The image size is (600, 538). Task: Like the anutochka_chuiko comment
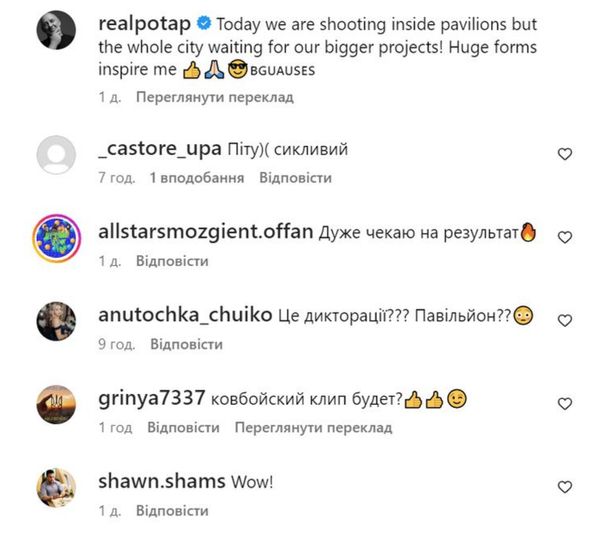pyautogui.click(x=564, y=320)
